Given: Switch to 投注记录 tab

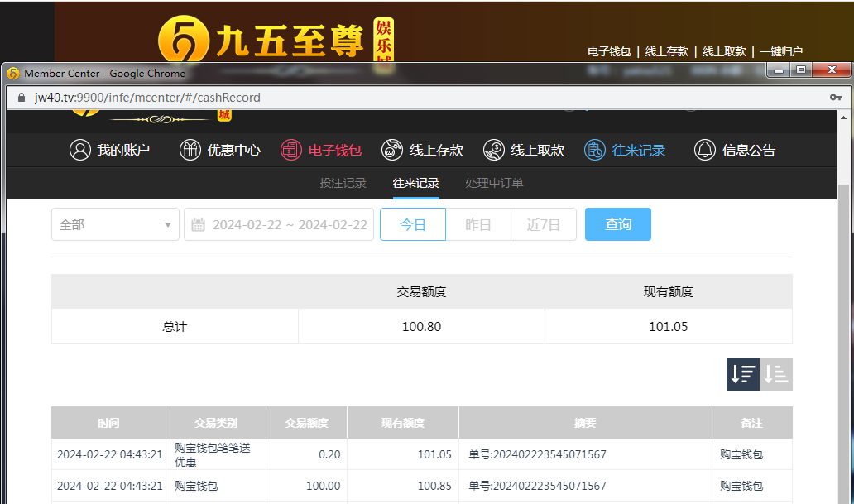Looking at the screenshot, I should pyautogui.click(x=343, y=183).
